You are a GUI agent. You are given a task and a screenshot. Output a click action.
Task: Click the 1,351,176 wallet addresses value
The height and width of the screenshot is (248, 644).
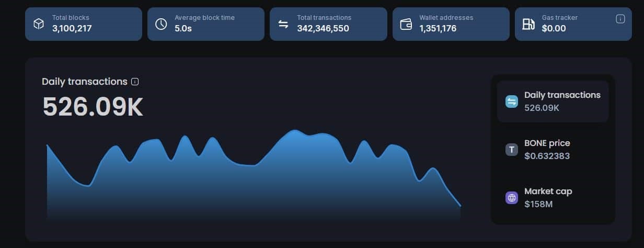click(438, 28)
